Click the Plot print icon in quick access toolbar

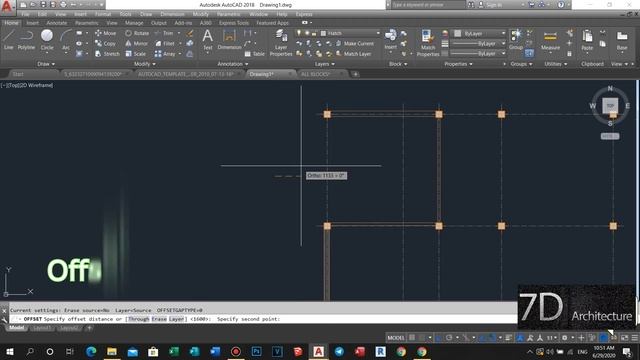click(x=63, y=5)
